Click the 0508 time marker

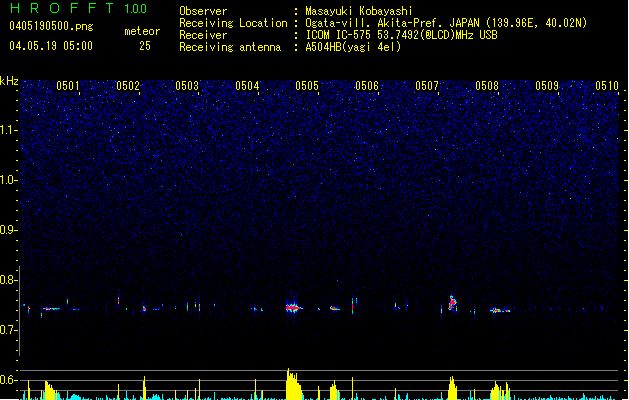487,86
